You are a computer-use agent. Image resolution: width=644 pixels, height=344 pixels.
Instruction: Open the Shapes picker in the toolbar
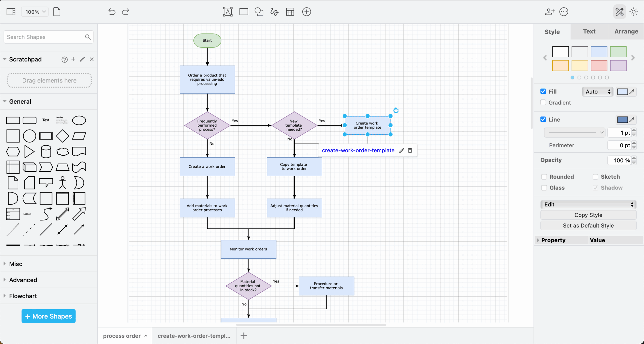point(259,12)
